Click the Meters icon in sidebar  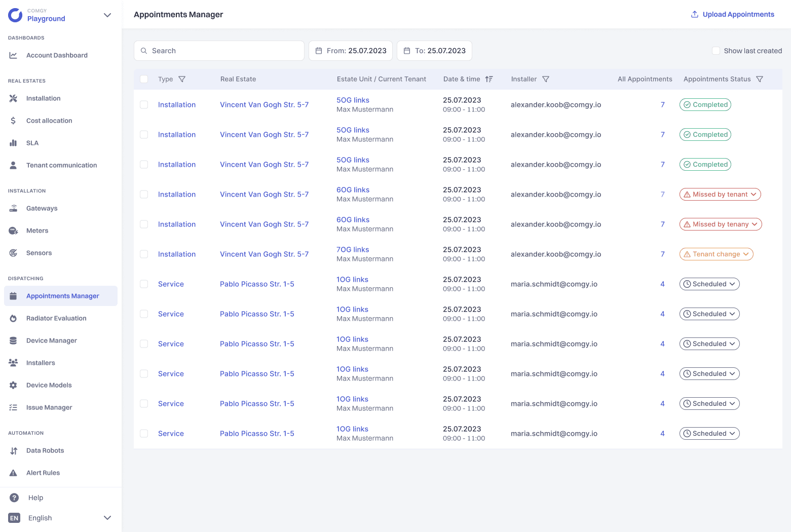pyautogui.click(x=13, y=231)
